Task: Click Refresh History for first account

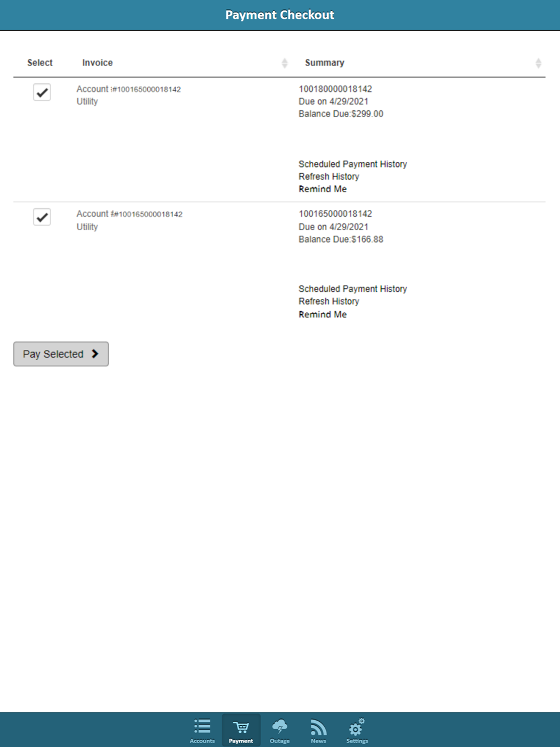Action: (x=329, y=176)
